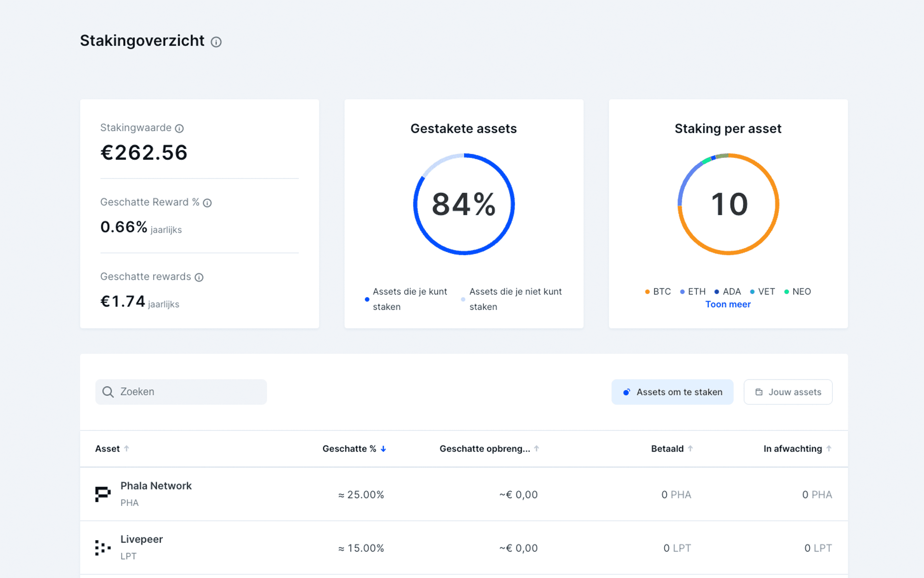Sort the table by Asset column
Viewport: 924px width, 578px height.
(x=112, y=449)
